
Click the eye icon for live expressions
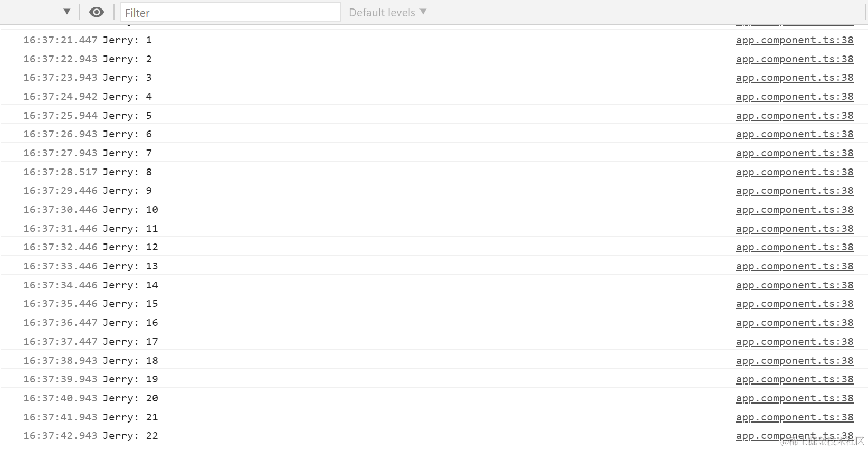(97, 12)
